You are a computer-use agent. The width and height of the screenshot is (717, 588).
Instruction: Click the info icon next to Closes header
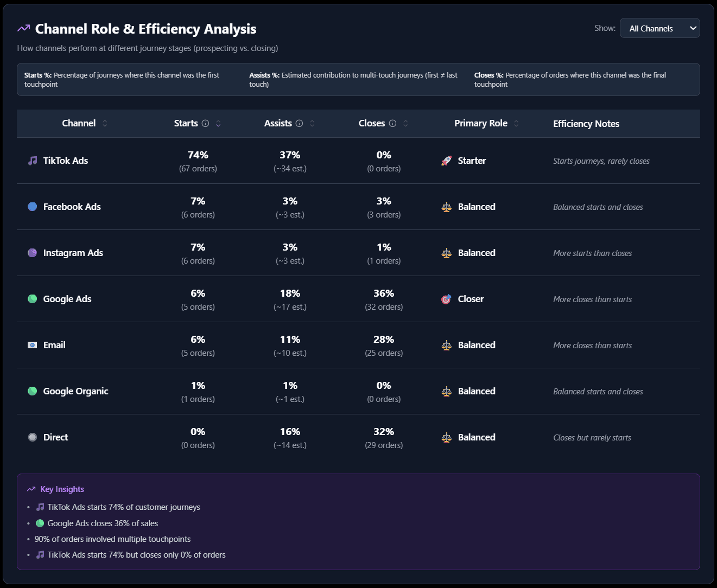click(x=393, y=123)
